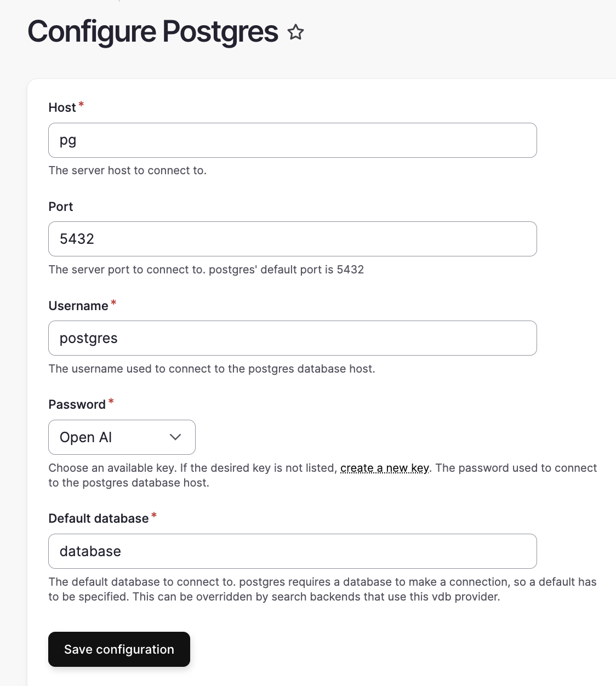Screen dimensions: 616x686
Task: Click the create a new key link
Action: tap(384, 468)
